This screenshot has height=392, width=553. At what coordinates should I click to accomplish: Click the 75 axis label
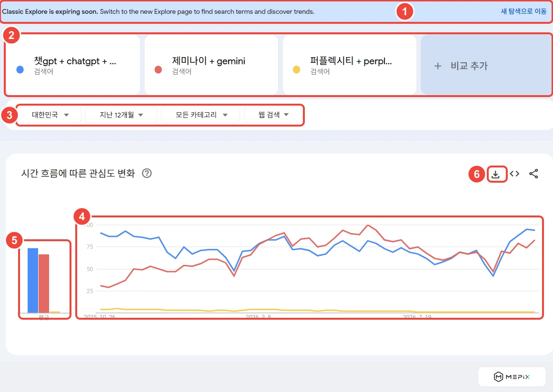pyautogui.click(x=90, y=247)
